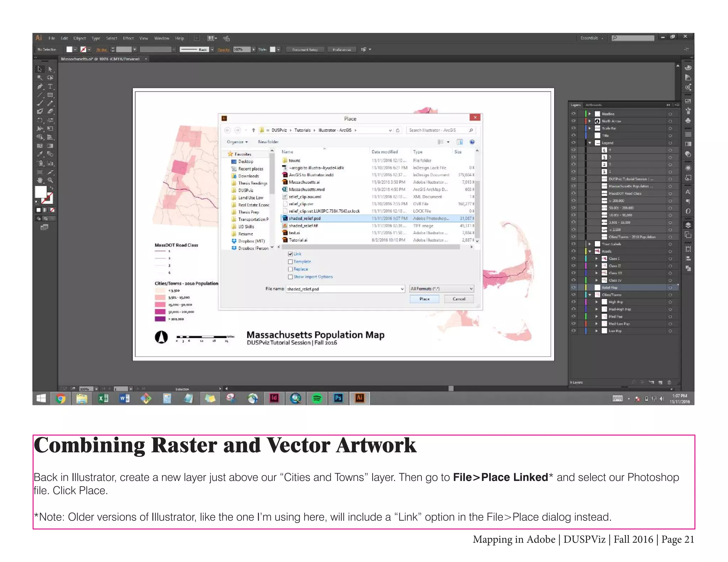Image resolution: width=728 pixels, height=562 pixels.
Task: Click the Cancel button
Action: tap(459, 299)
